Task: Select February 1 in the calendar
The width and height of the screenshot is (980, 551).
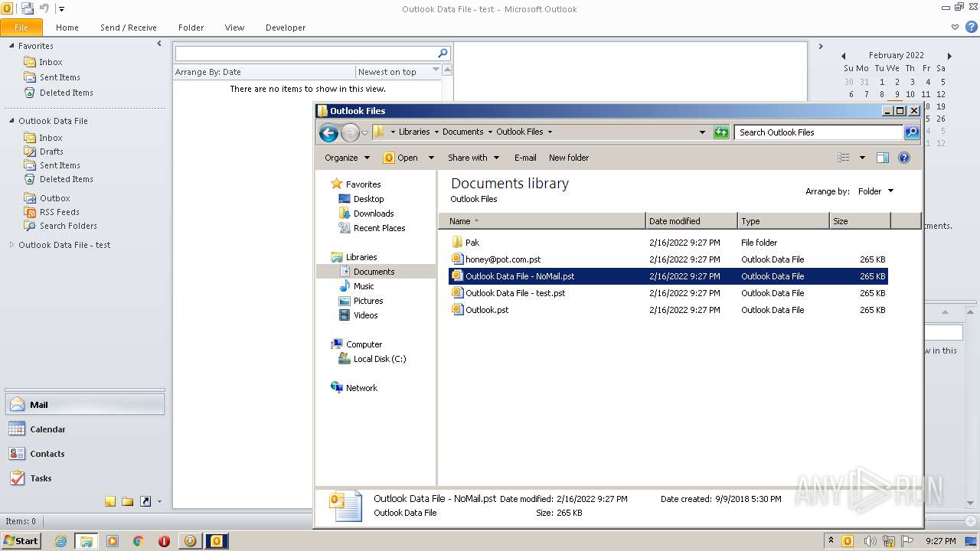Action: point(882,82)
